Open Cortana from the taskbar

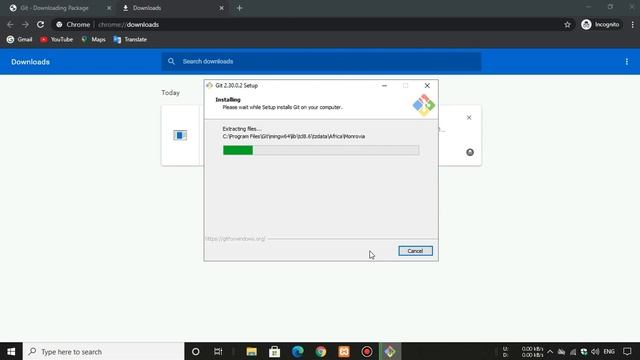[196, 351]
